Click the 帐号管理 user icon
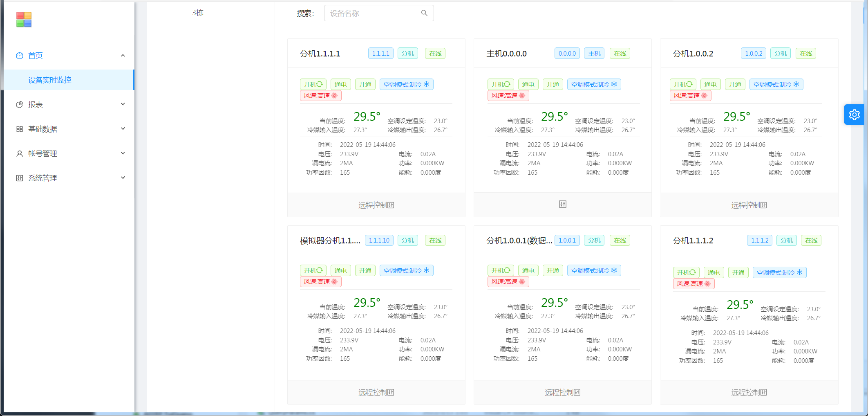The width and height of the screenshot is (868, 416). coord(19,154)
